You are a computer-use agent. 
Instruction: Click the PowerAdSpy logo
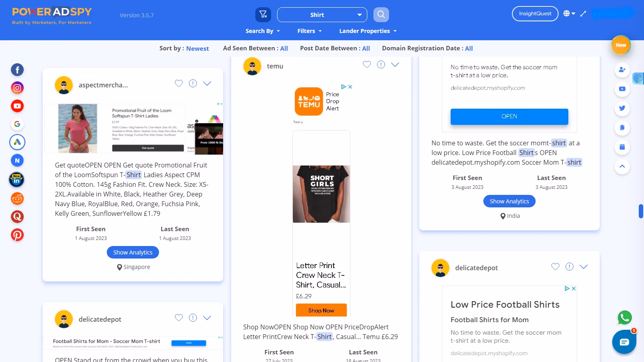click(x=52, y=16)
